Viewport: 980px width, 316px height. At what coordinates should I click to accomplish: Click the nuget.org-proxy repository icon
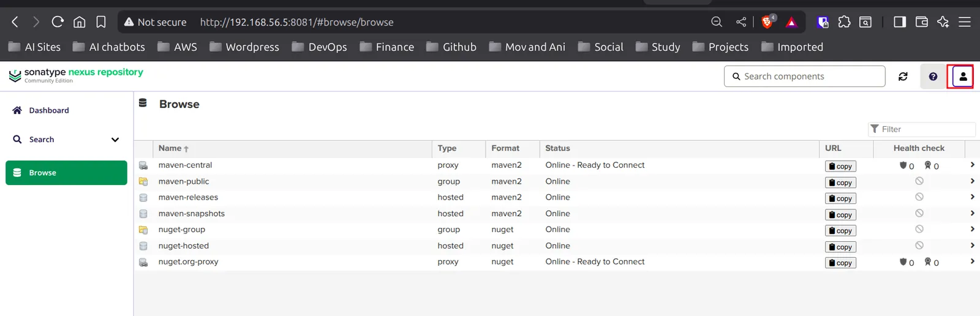(x=143, y=262)
